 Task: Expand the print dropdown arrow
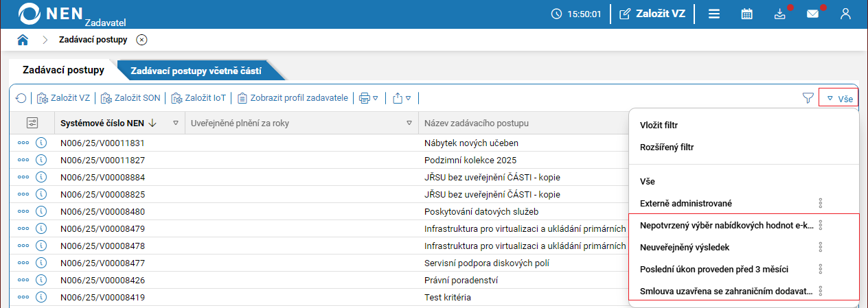[x=375, y=98]
